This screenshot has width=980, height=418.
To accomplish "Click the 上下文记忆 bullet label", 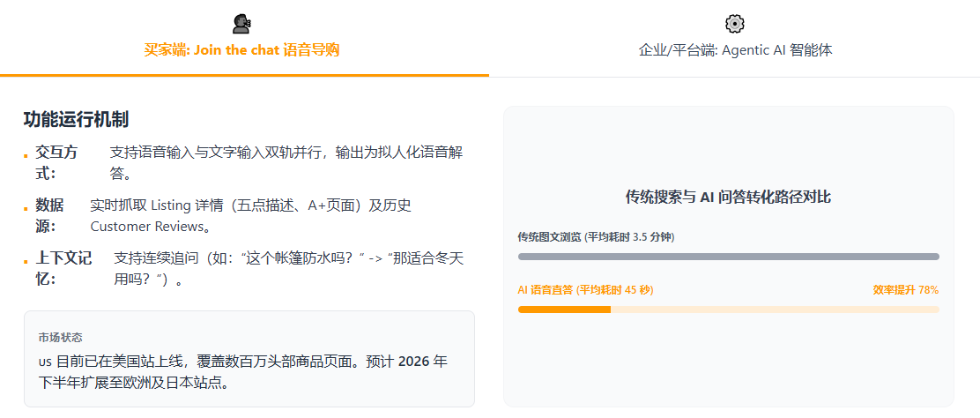I will [x=63, y=269].
